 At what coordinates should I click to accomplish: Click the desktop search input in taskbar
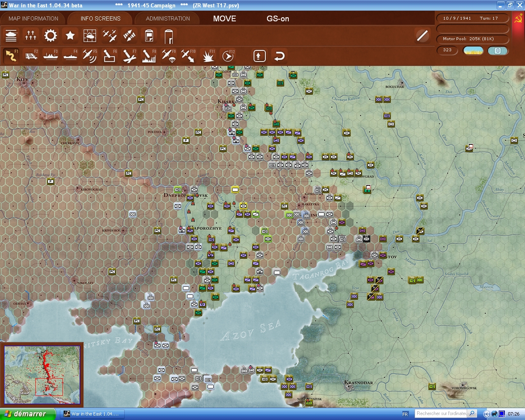pyautogui.click(x=441, y=413)
